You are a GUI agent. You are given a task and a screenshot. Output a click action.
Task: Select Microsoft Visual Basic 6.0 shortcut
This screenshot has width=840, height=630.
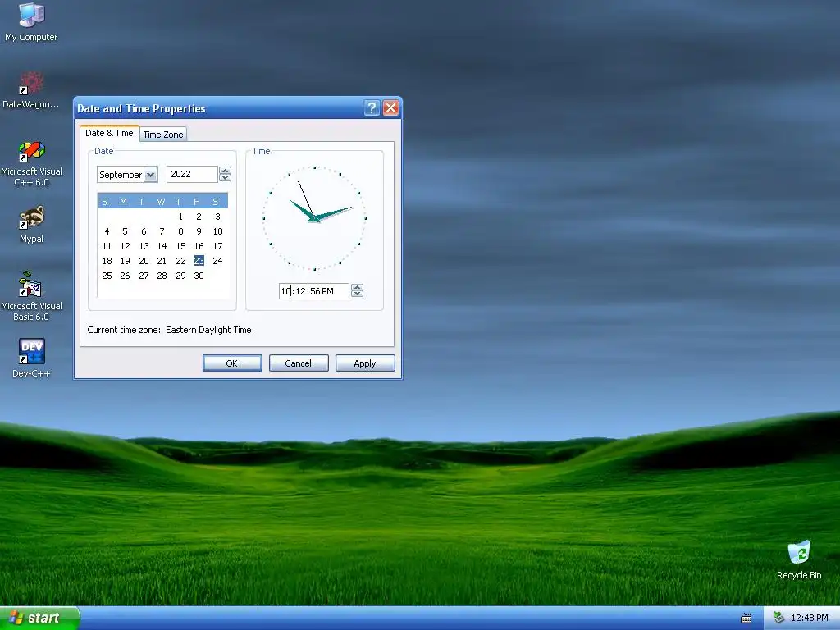pyautogui.click(x=31, y=295)
